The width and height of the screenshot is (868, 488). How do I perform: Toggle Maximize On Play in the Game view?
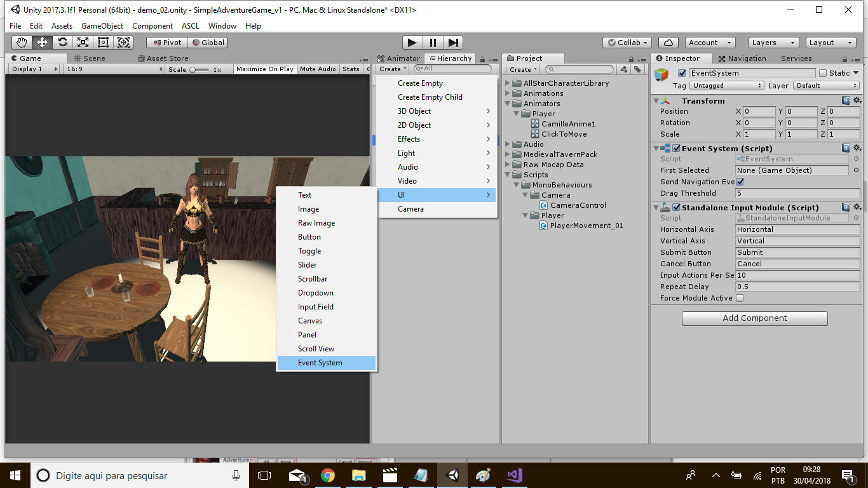point(264,69)
